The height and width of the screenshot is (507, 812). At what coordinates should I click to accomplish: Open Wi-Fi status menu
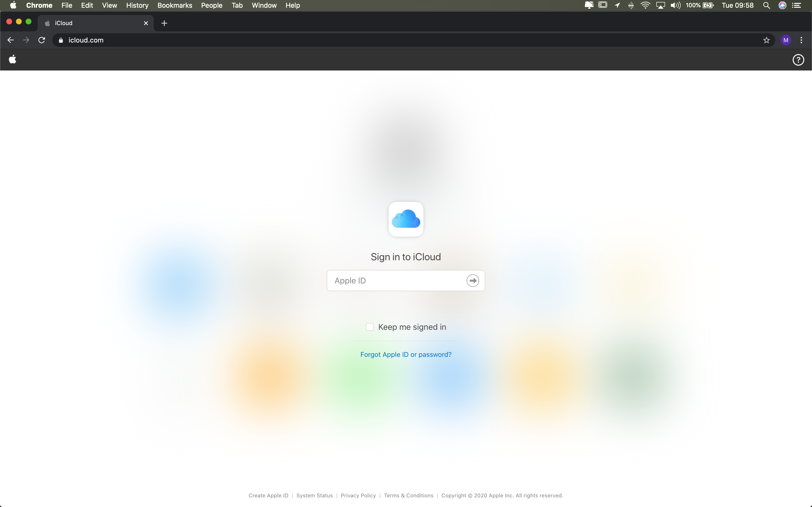[645, 5]
